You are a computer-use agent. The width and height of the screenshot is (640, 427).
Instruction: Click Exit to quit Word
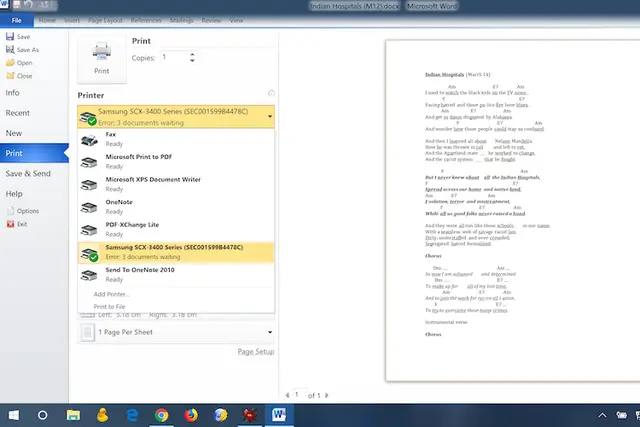pyautogui.click(x=17, y=224)
